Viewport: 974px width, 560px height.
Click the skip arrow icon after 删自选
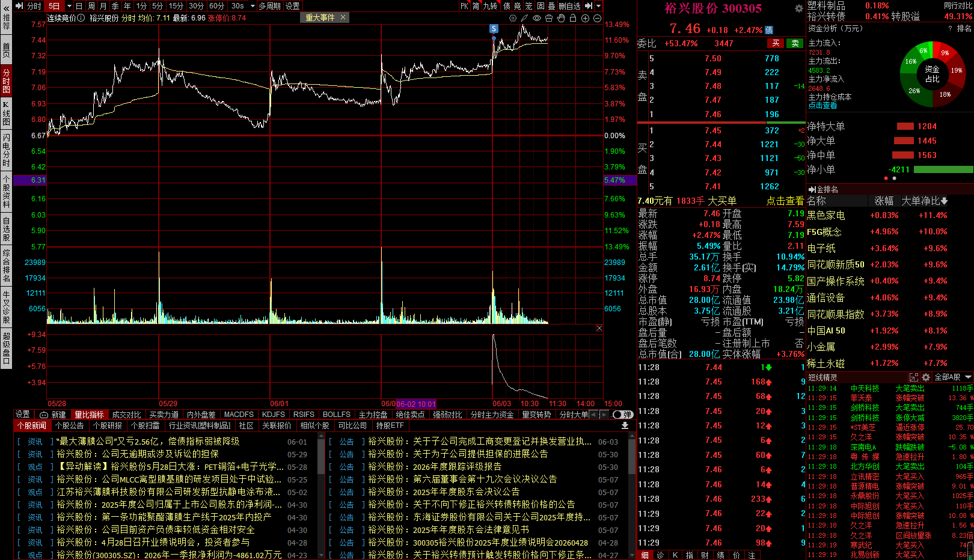click(x=589, y=6)
